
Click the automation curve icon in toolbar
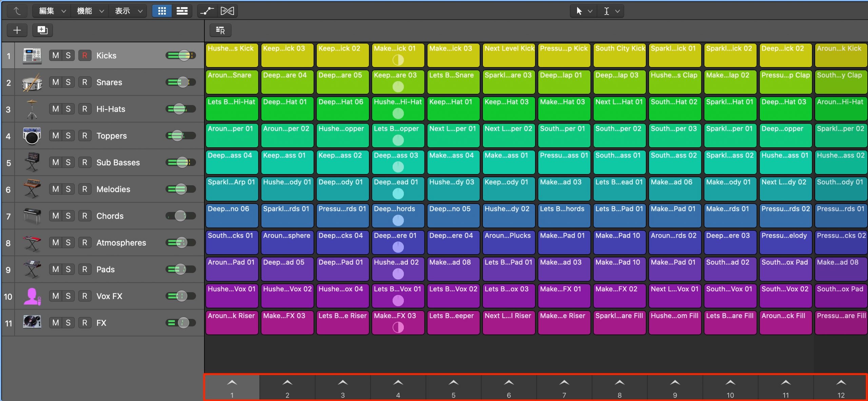pos(207,11)
